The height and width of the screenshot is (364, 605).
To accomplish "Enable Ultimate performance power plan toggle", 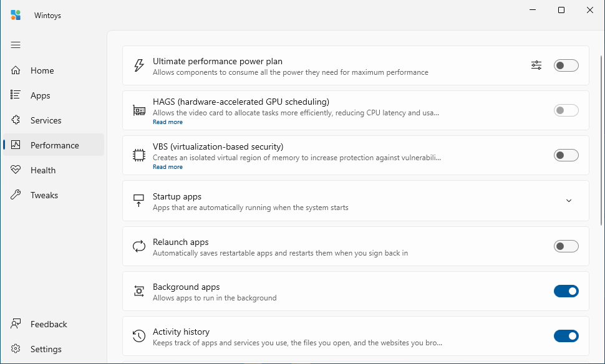I will pos(566,65).
